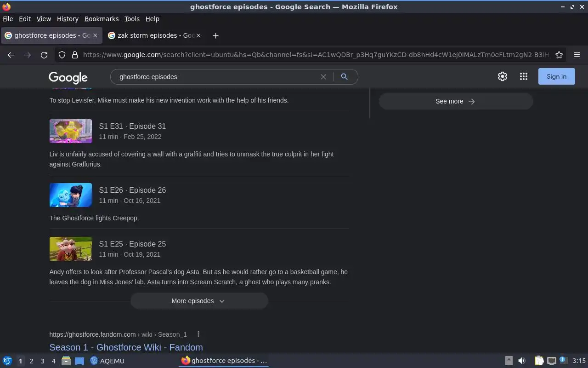Open the Firefox window button in taskbar
Viewport: 588px width, 368px height.
pos(224,361)
